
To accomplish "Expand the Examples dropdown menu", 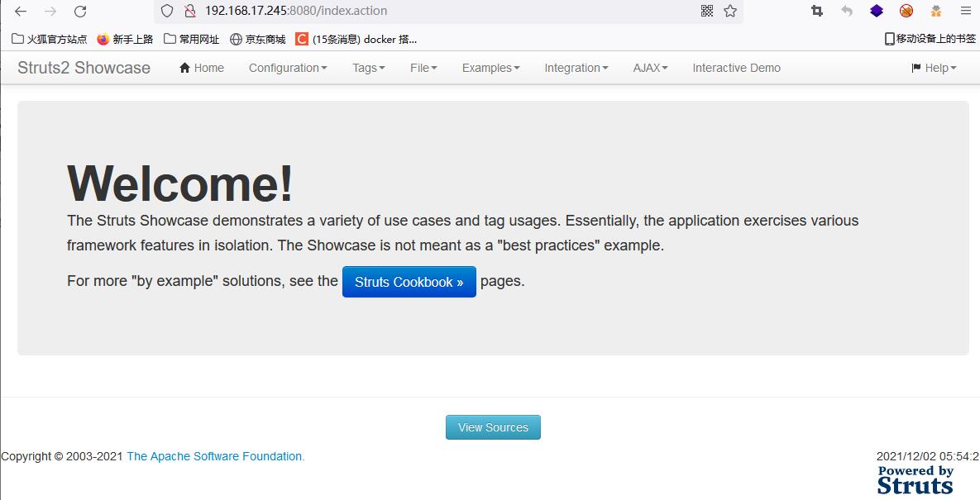I will coord(490,68).
